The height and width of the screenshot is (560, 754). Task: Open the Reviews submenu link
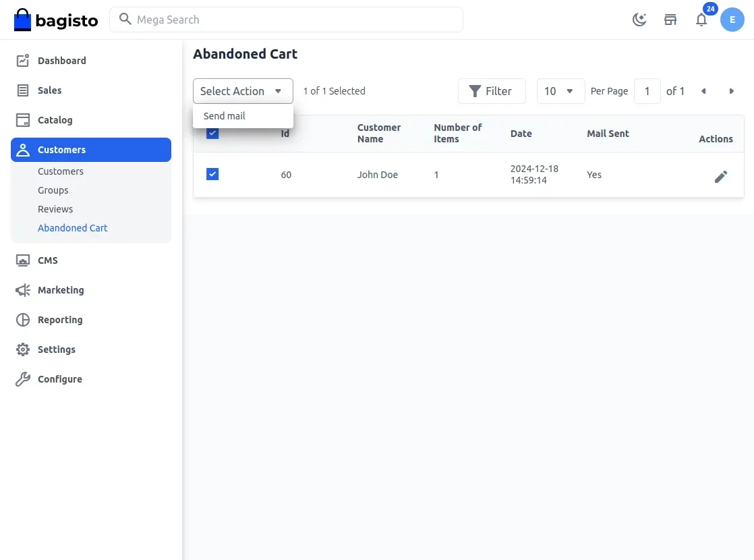click(x=55, y=208)
